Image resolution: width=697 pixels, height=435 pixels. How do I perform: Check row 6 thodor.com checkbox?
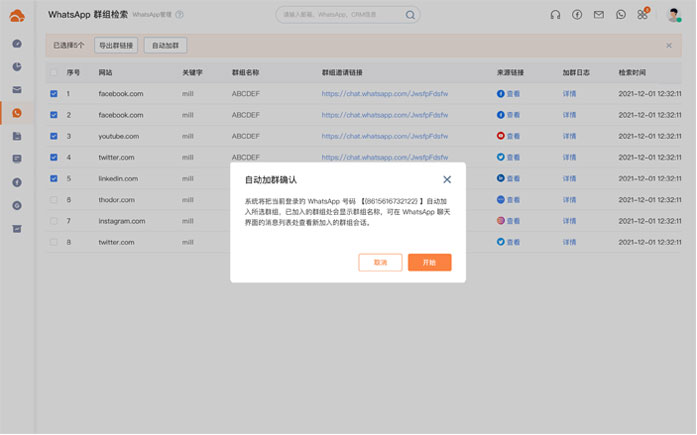(53, 200)
